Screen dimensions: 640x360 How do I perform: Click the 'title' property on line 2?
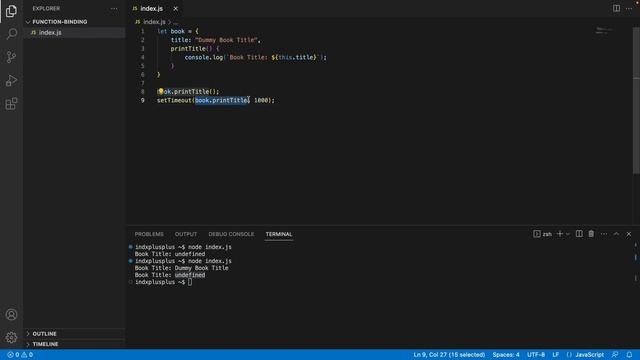(x=179, y=40)
